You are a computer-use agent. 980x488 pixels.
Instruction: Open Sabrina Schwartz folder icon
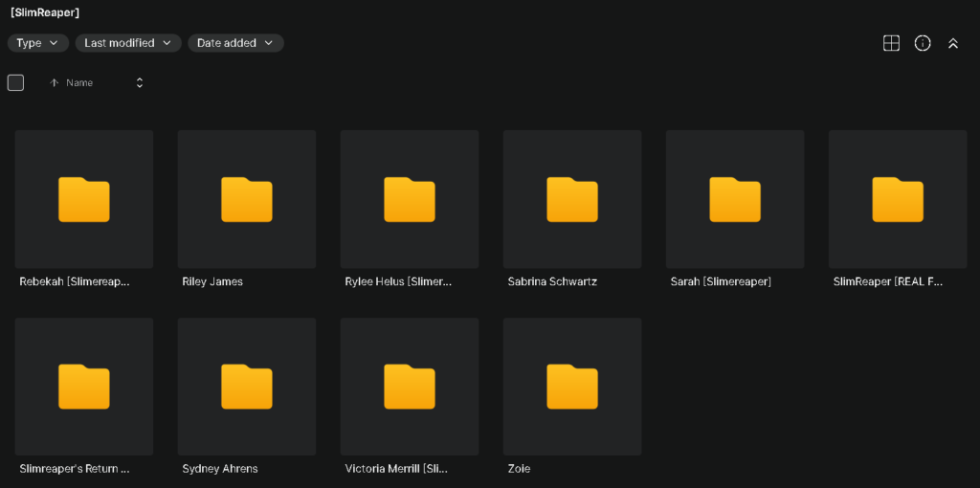click(x=572, y=199)
